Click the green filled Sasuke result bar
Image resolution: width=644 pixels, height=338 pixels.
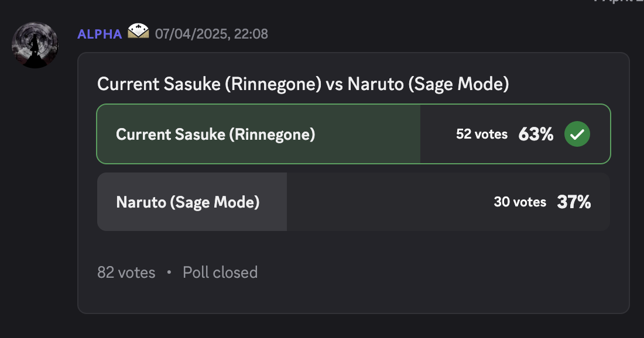(x=259, y=134)
